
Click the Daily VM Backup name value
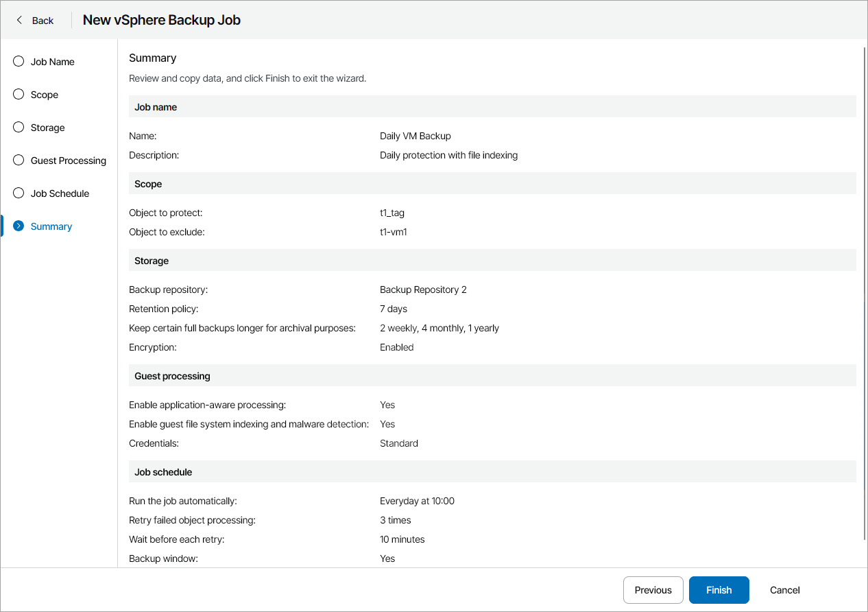[415, 136]
